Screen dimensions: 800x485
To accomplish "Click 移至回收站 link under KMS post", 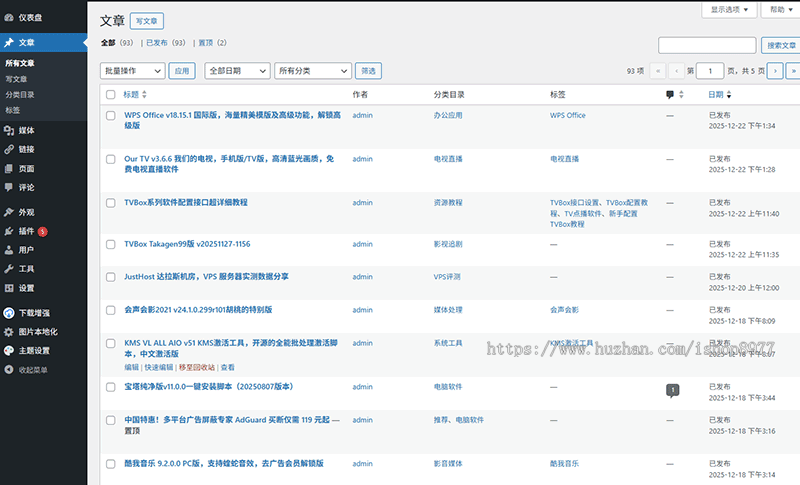I will [x=197, y=367].
